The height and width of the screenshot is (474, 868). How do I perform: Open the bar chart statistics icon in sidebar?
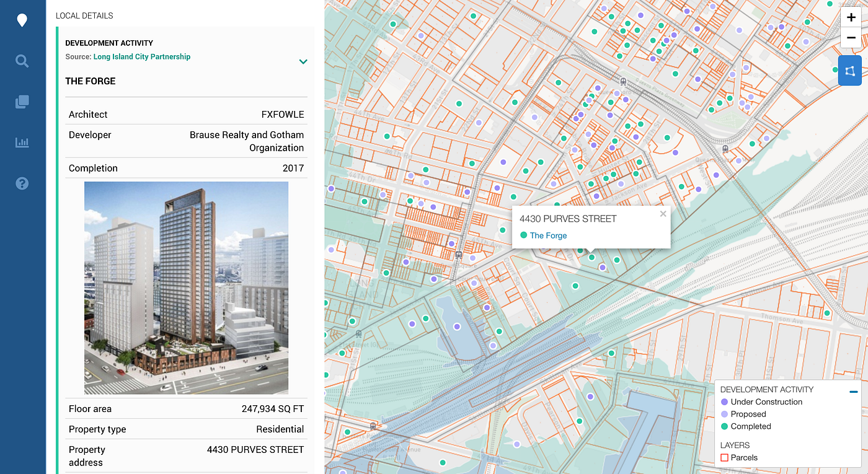[22, 143]
